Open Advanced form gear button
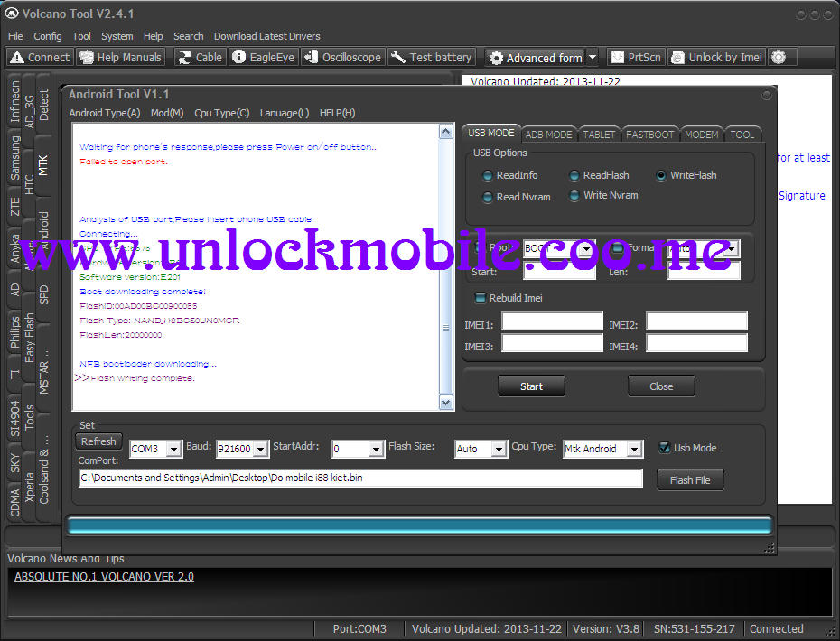840x641 pixels. point(536,57)
